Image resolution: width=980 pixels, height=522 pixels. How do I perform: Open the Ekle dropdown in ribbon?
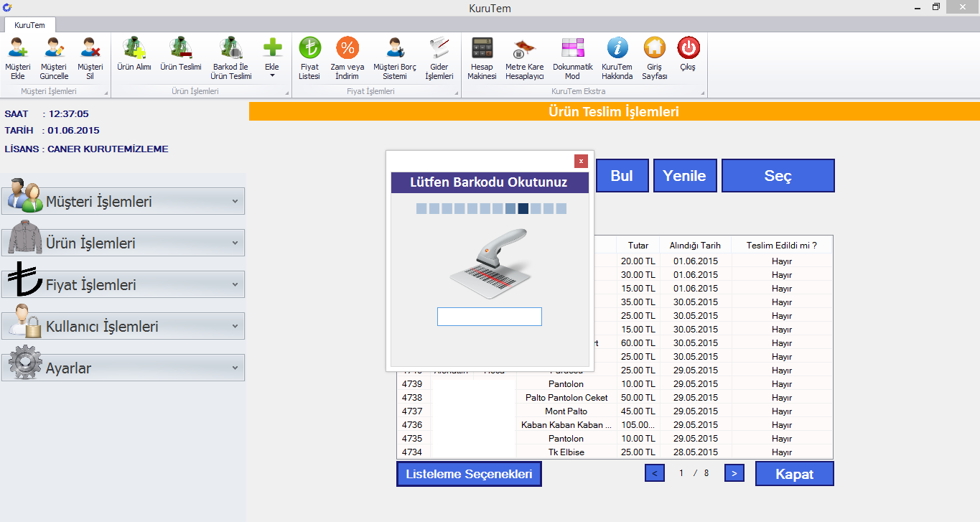click(x=272, y=57)
